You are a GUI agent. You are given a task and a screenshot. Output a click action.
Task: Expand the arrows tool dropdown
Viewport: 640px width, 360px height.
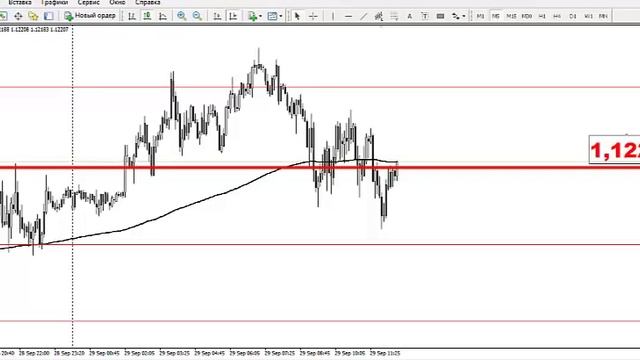pos(464,16)
